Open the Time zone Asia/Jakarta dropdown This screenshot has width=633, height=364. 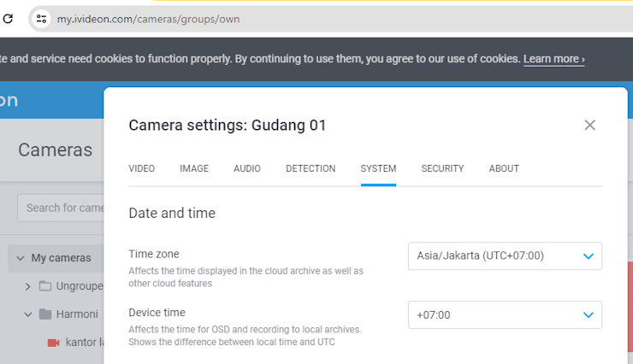click(505, 256)
